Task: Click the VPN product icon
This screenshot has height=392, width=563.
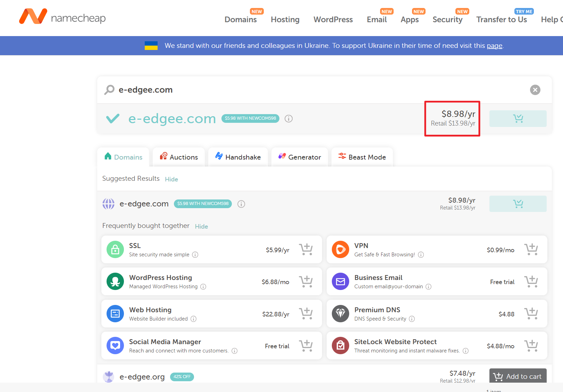Action: 341,249
